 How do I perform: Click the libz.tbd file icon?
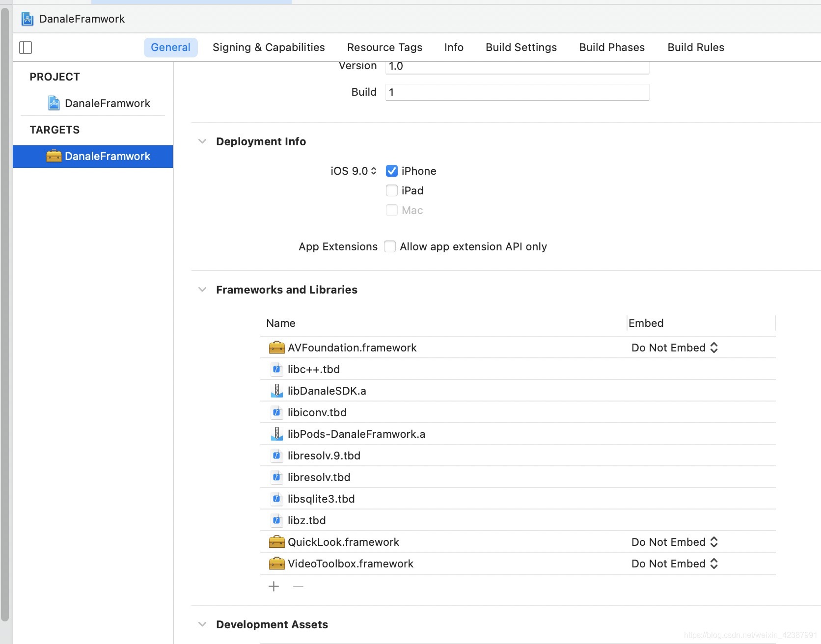coord(277,520)
